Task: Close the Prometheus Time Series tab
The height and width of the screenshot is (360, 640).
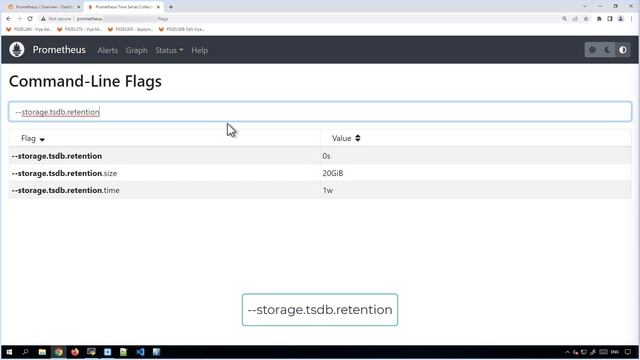Action: 158,7
